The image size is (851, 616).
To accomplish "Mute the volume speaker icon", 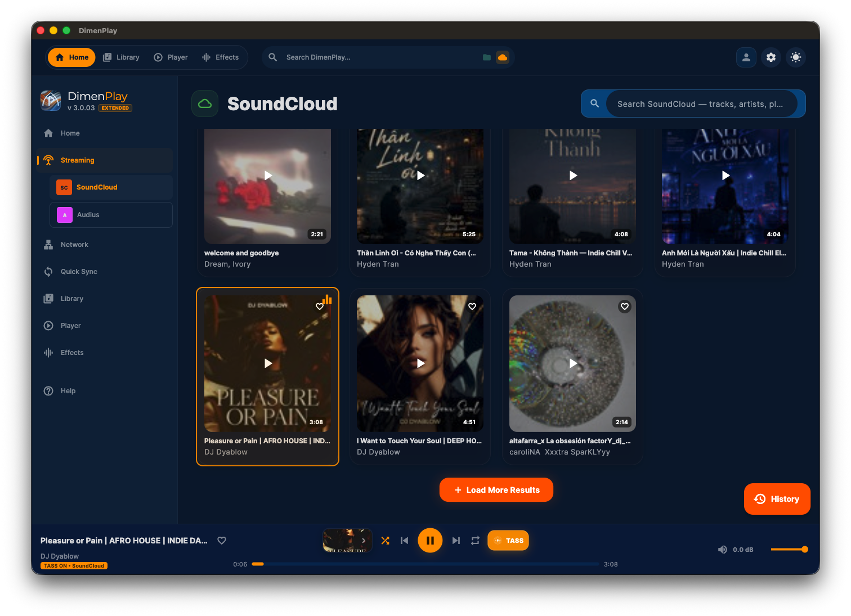I will point(723,550).
